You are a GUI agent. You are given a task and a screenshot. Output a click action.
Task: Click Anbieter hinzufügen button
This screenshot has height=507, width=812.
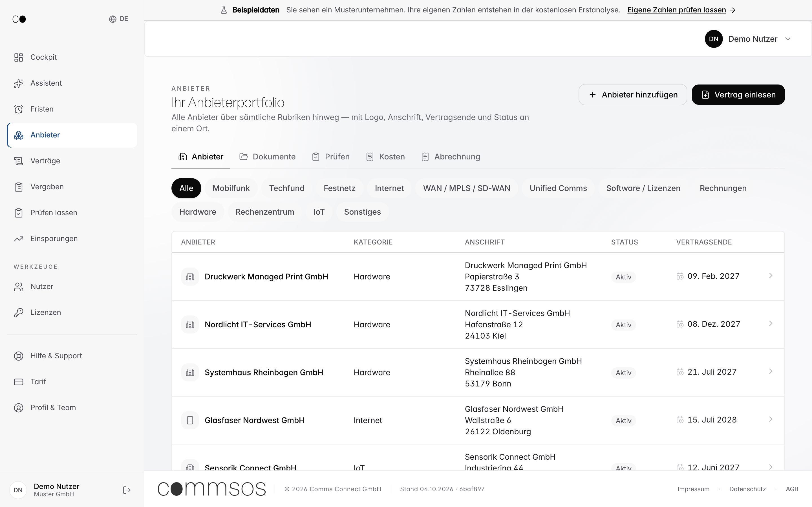click(x=633, y=95)
